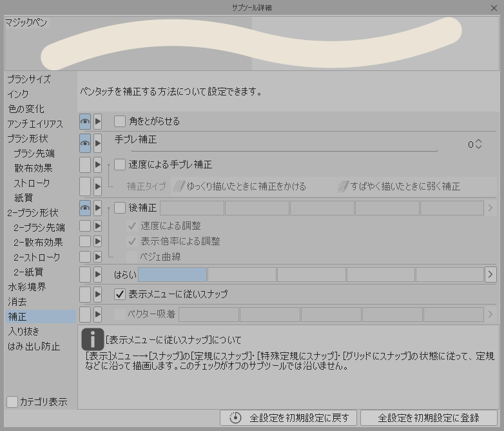Open 色の変化 category
This screenshot has width=504, height=431.
[x=26, y=109]
